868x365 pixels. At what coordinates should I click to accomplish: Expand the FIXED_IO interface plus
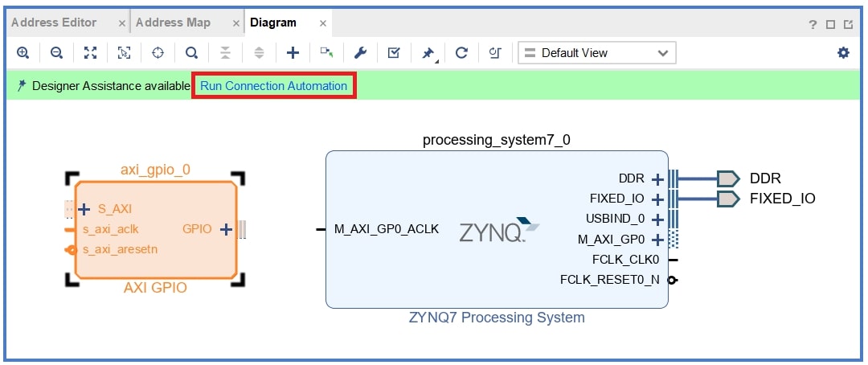point(657,199)
